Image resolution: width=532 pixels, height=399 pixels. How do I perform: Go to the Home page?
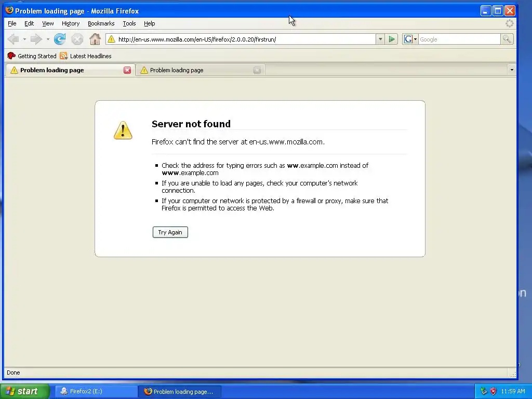[95, 39]
